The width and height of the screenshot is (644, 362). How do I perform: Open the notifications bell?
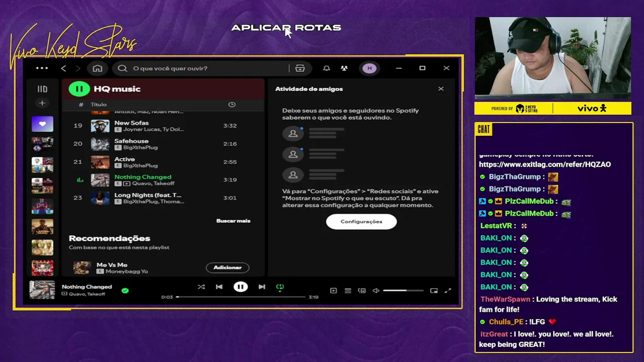pos(327,68)
